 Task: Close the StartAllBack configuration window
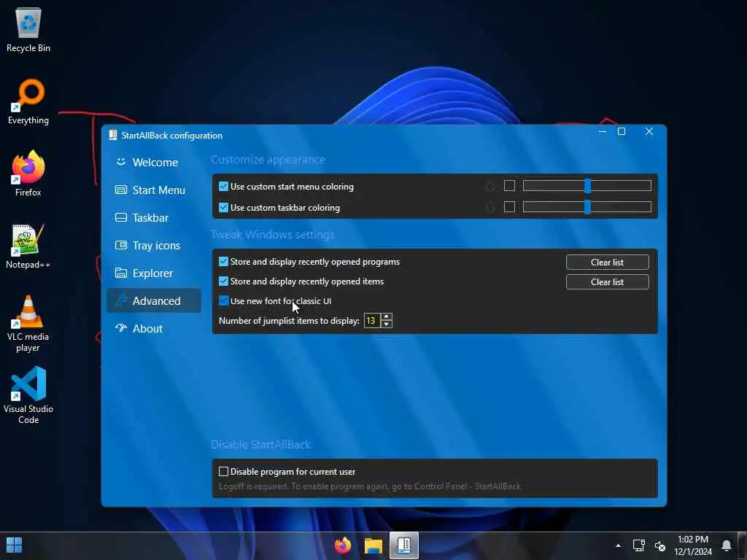pyautogui.click(x=649, y=131)
